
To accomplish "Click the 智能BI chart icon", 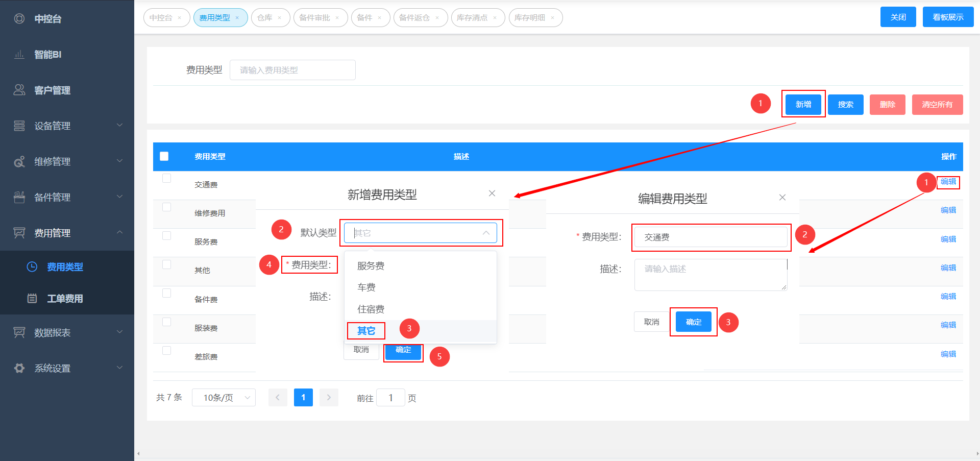I will point(19,55).
